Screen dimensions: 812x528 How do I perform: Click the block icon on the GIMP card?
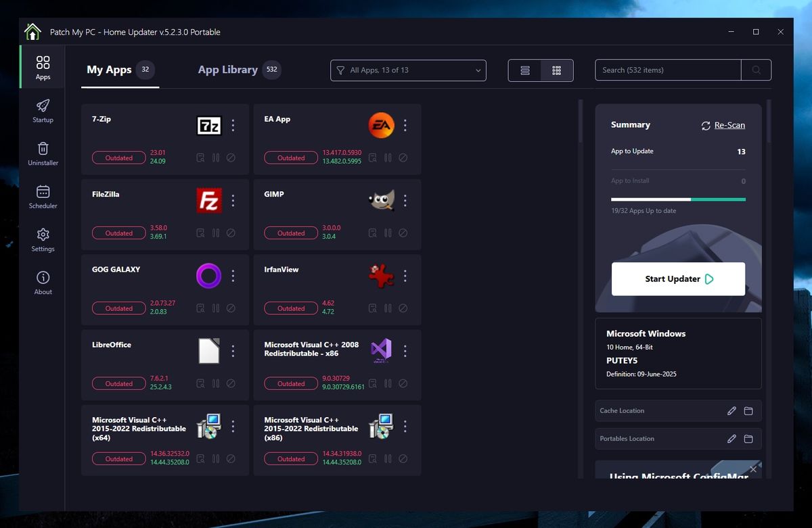pyautogui.click(x=403, y=233)
